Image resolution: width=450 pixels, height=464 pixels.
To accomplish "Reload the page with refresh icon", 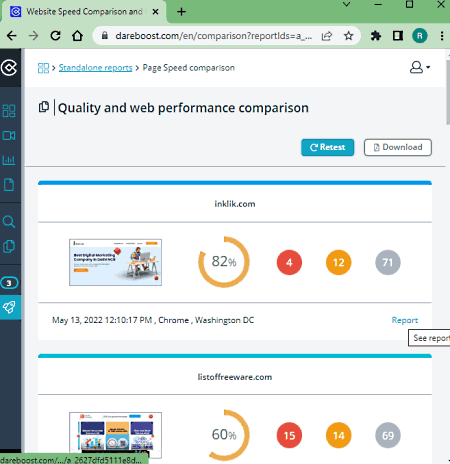I will point(55,36).
